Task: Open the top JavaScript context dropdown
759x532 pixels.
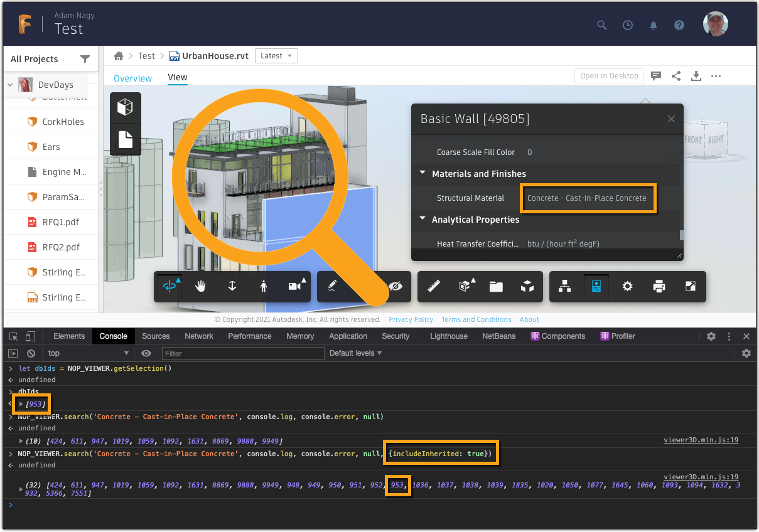Action: tap(89, 353)
